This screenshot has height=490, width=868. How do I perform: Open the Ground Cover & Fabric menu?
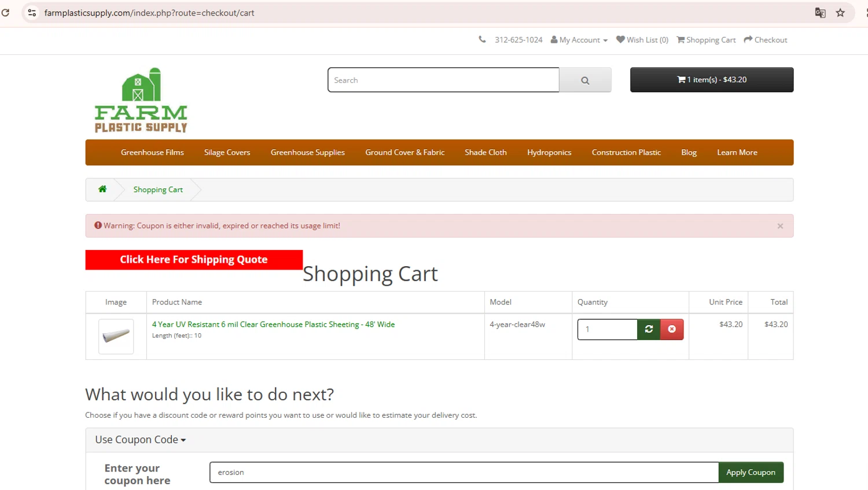[405, 153]
